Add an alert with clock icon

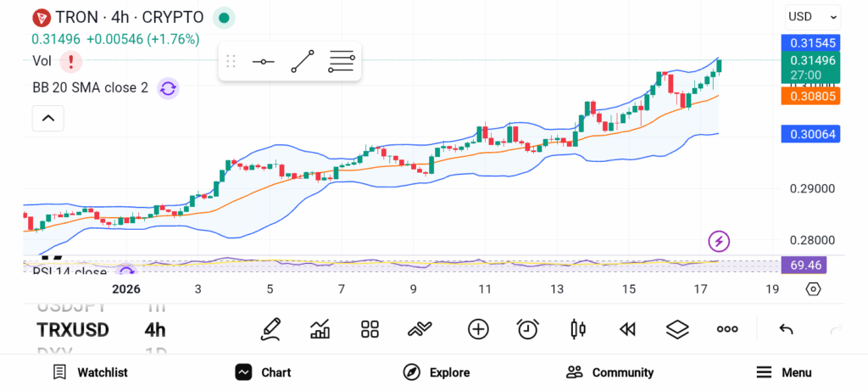pos(528,329)
